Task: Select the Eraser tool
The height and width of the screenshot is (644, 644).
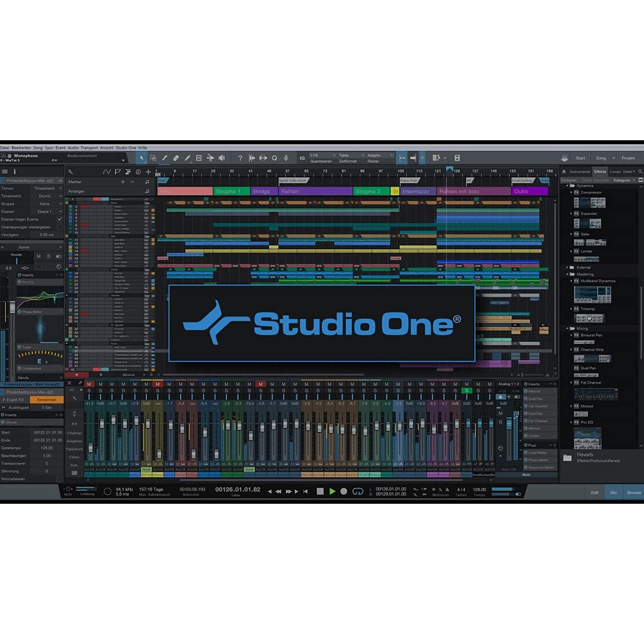Action: [x=176, y=157]
